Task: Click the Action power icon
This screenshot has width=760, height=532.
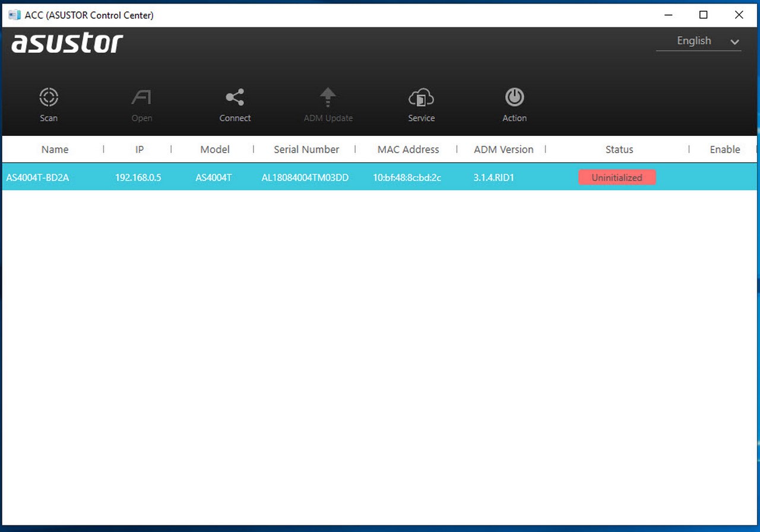Action: 514,97
